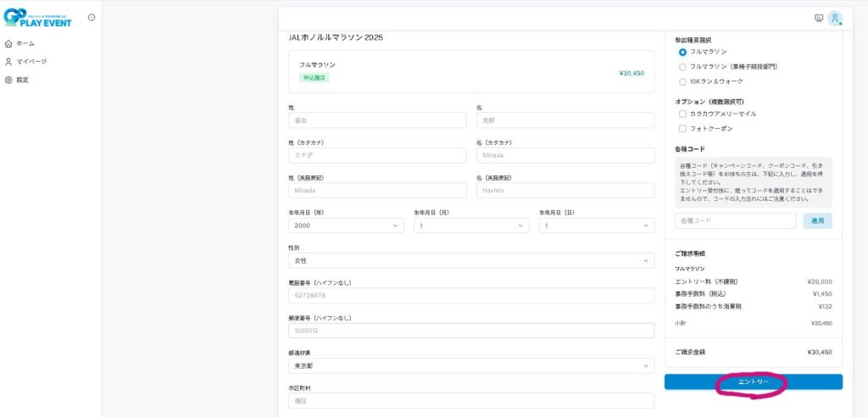Click the 電話番号 input field
This screenshot has width=868, height=417.
pyautogui.click(x=471, y=296)
